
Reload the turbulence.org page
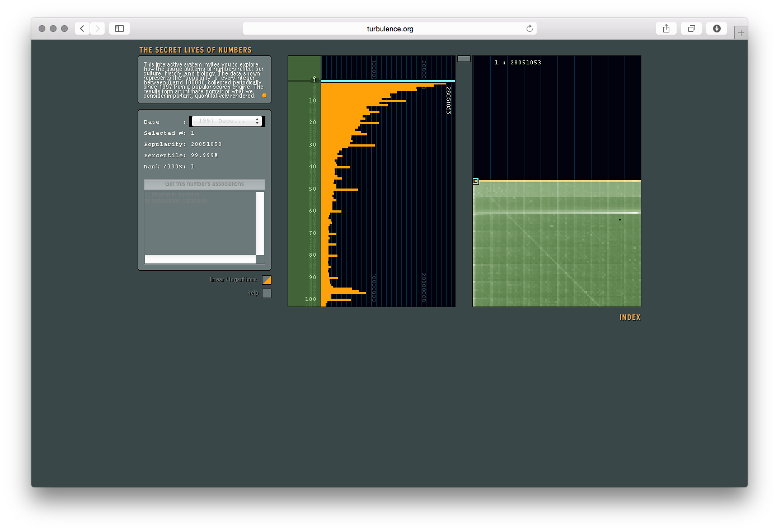tap(529, 29)
